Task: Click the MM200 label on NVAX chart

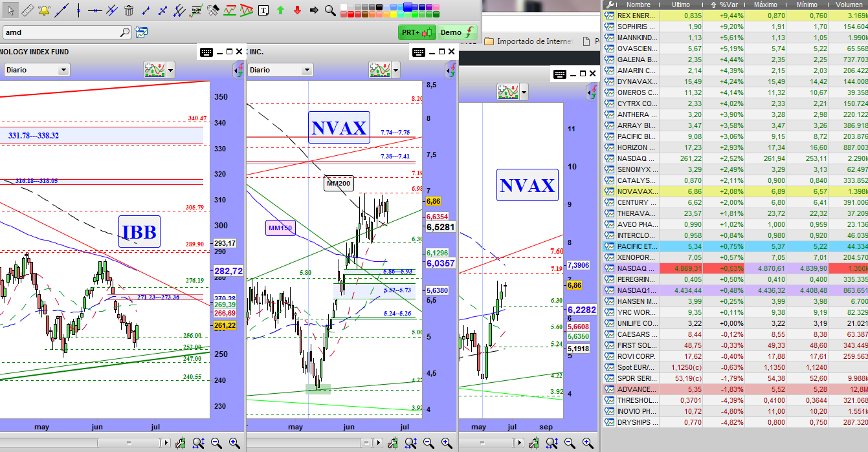Action: (x=339, y=183)
